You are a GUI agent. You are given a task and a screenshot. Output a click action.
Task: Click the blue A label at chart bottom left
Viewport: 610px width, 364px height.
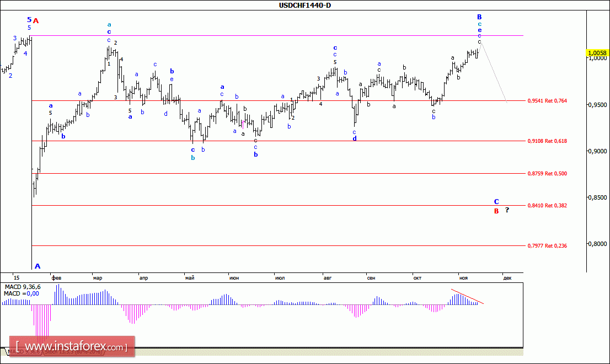[x=38, y=266]
